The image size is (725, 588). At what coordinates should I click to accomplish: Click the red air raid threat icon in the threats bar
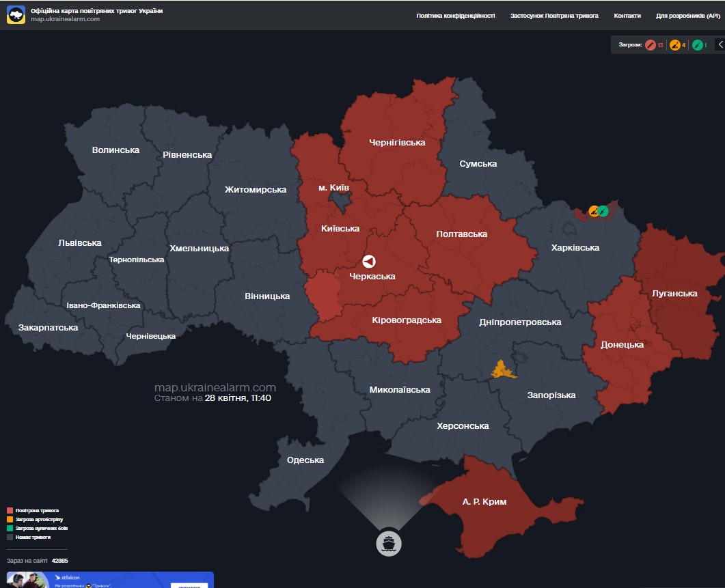coord(651,45)
